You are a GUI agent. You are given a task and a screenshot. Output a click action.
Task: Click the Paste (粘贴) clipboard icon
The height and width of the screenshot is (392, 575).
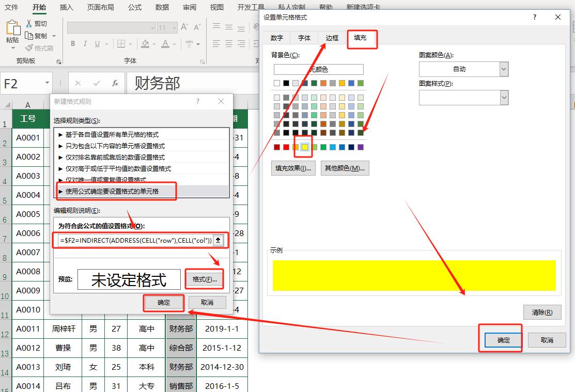point(13,28)
